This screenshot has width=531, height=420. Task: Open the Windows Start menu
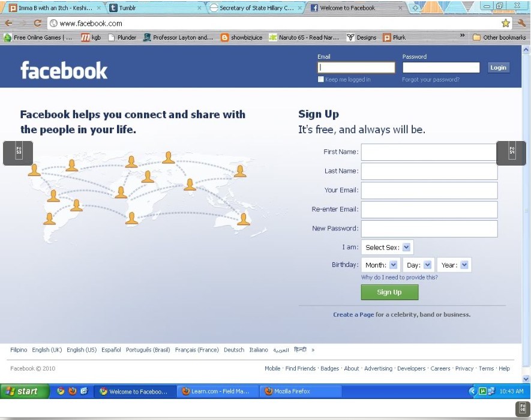tap(25, 391)
